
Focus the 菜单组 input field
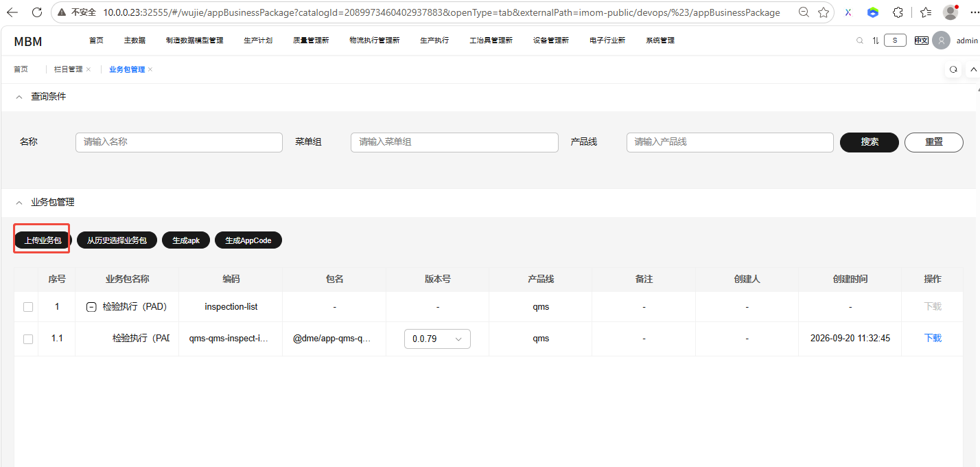(454, 142)
